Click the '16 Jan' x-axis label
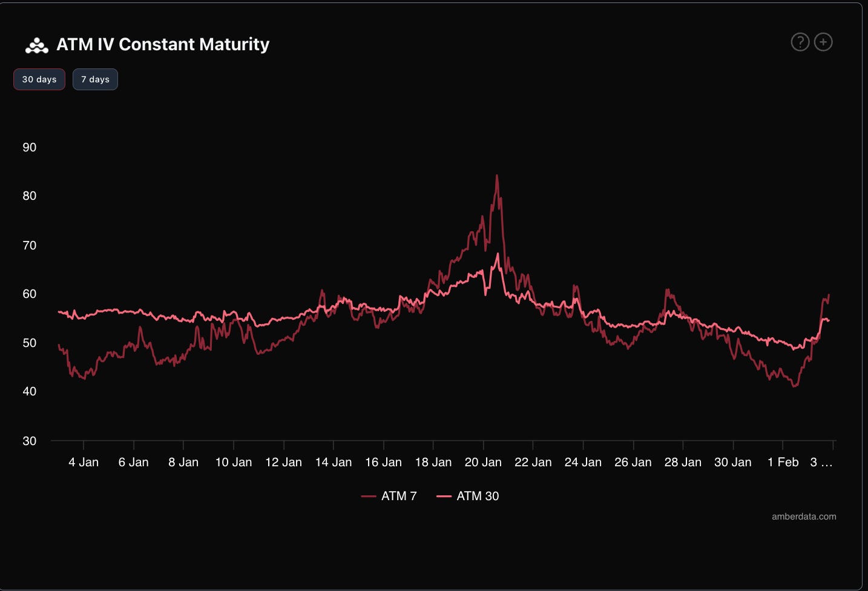Image resolution: width=868 pixels, height=591 pixels. point(383,462)
